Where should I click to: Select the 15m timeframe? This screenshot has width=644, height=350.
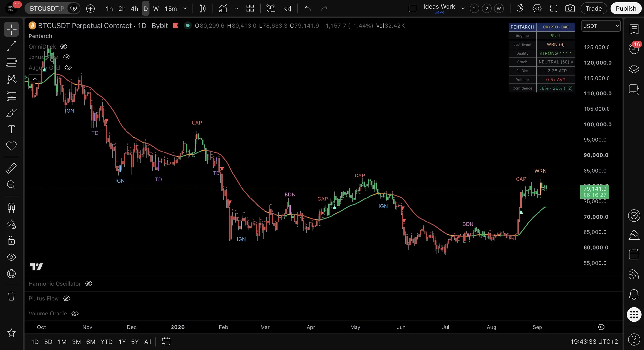[x=171, y=8]
